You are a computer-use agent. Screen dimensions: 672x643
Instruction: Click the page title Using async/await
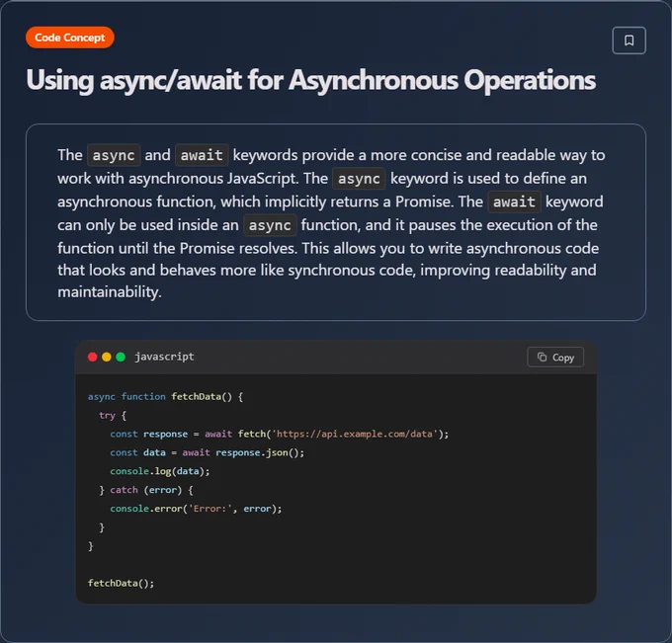tap(310, 80)
